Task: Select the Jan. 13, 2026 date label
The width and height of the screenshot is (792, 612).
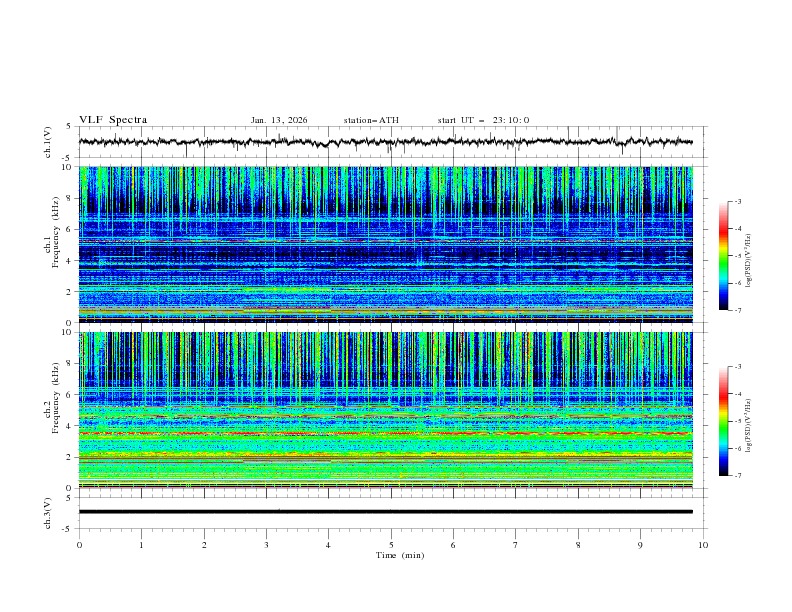Action: [x=279, y=120]
